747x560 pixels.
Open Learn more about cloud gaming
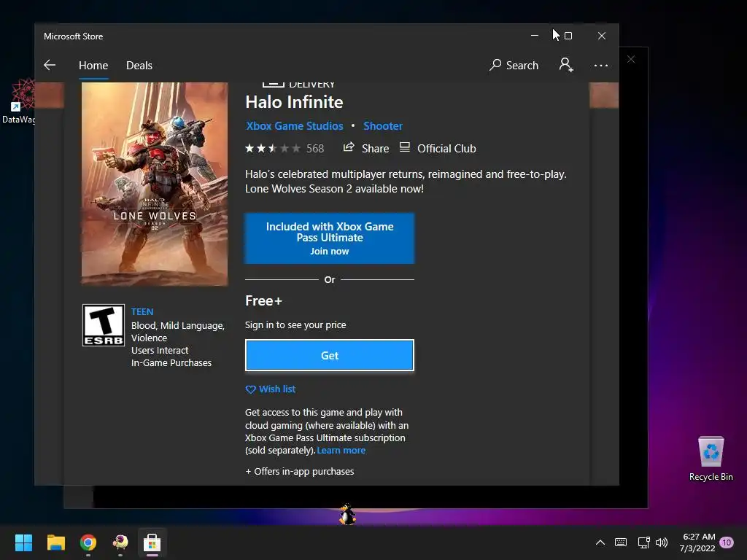pyautogui.click(x=341, y=451)
